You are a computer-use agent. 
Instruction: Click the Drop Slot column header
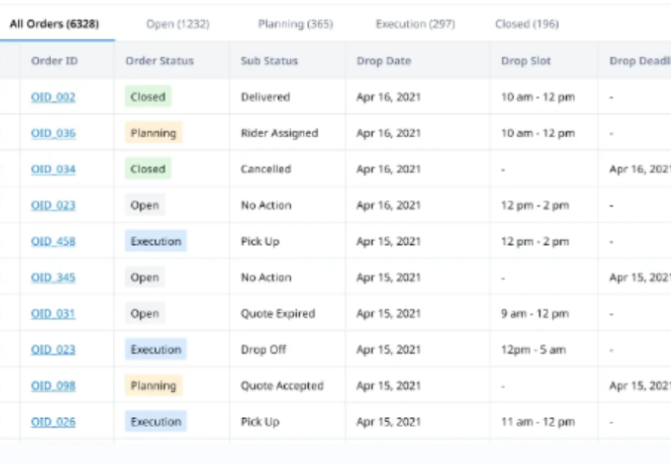tap(526, 61)
